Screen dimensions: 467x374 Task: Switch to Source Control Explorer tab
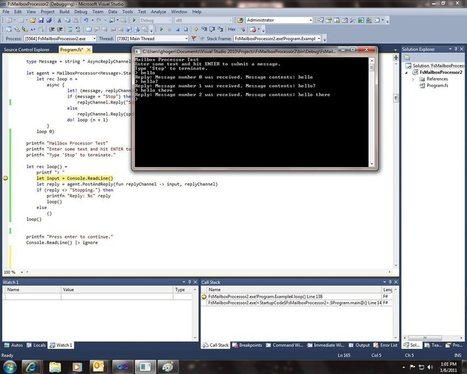(x=27, y=50)
